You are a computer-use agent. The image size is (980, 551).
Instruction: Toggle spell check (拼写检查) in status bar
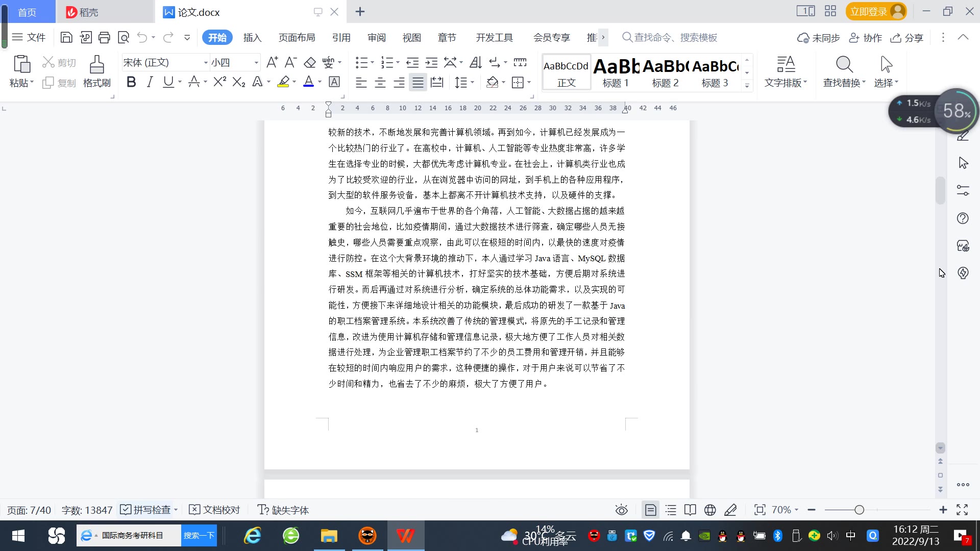click(x=146, y=510)
